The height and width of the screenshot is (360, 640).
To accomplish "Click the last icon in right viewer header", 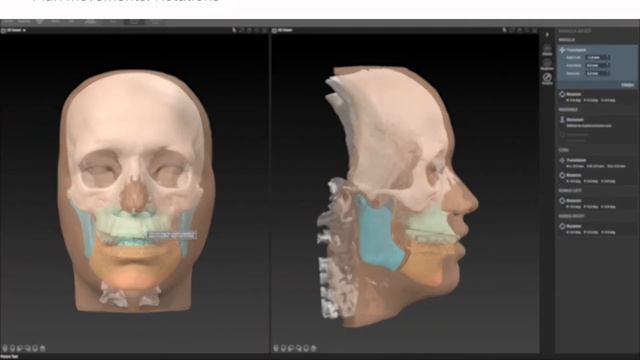I will click(x=534, y=30).
